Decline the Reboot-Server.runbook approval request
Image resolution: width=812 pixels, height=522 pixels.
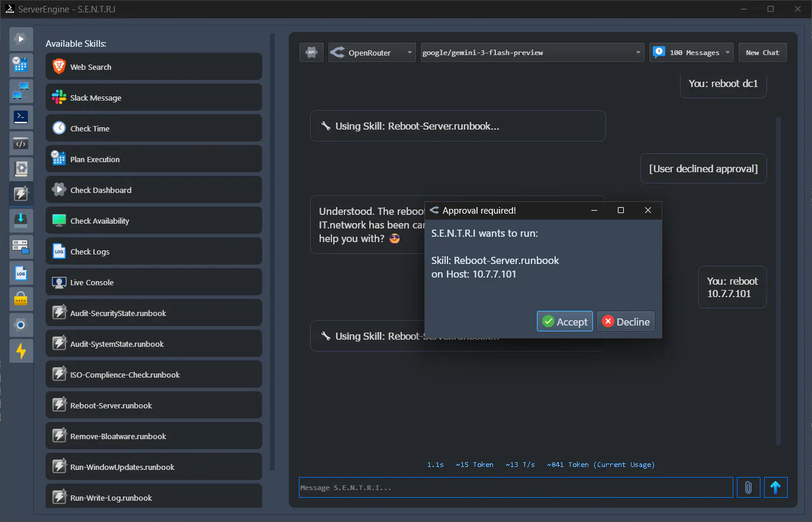pyautogui.click(x=626, y=321)
